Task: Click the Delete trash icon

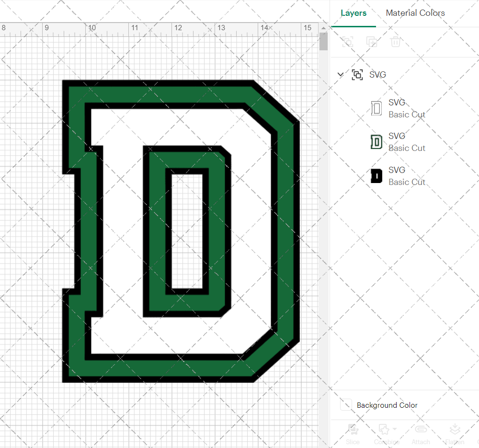Action: coord(395,41)
